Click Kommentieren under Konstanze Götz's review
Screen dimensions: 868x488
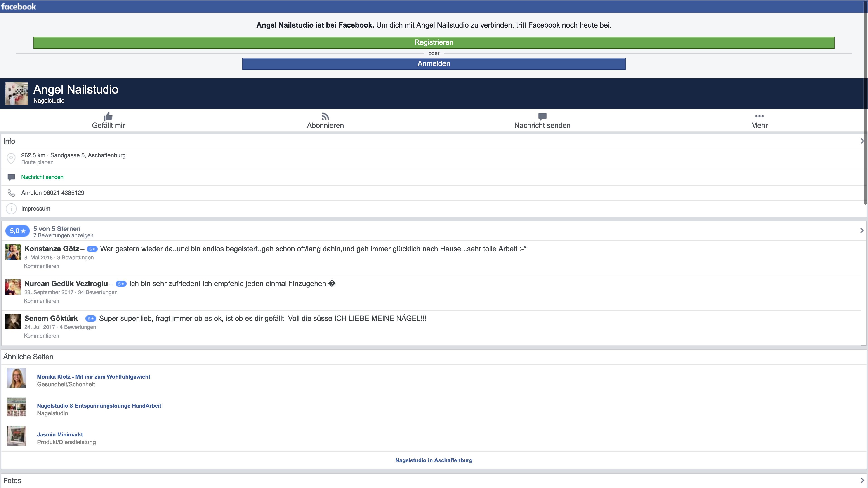[41, 266]
